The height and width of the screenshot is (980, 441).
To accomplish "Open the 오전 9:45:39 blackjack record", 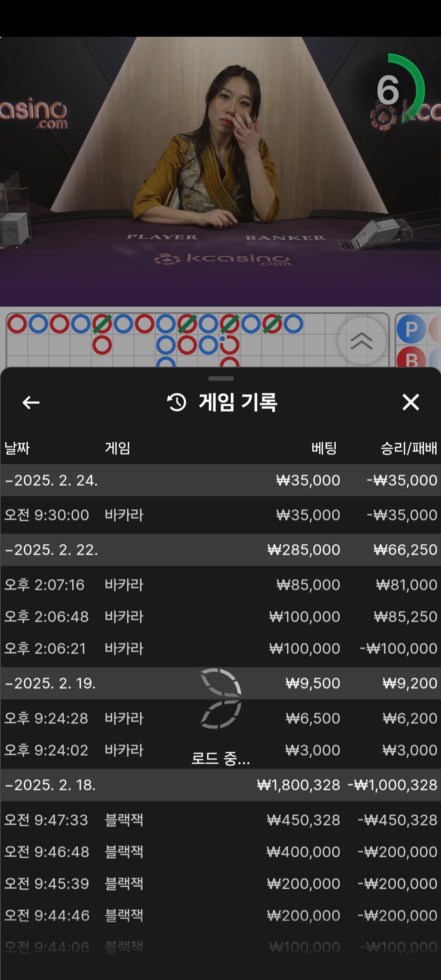I will [220, 884].
